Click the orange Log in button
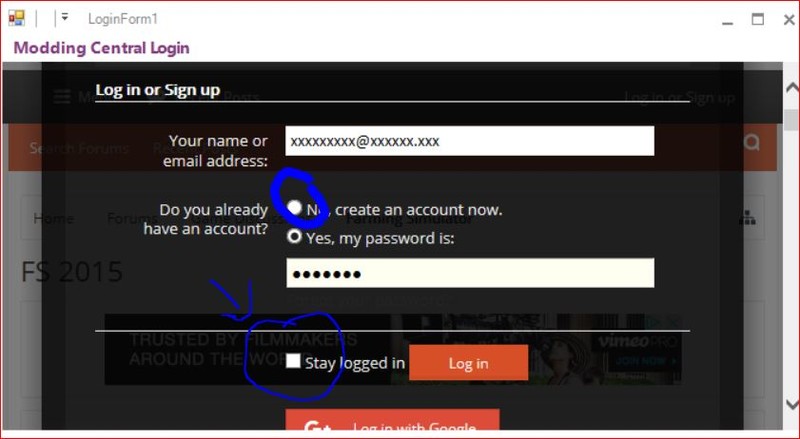 (x=468, y=362)
